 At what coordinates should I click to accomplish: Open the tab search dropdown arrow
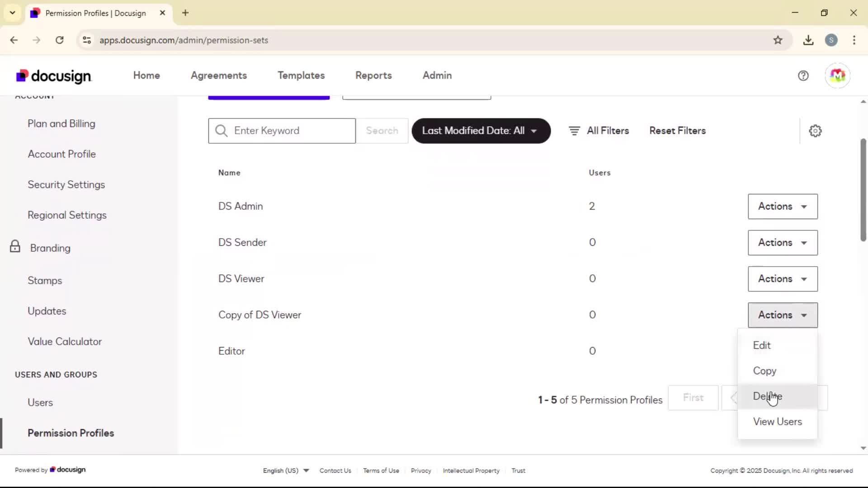pyautogui.click(x=12, y=13)
